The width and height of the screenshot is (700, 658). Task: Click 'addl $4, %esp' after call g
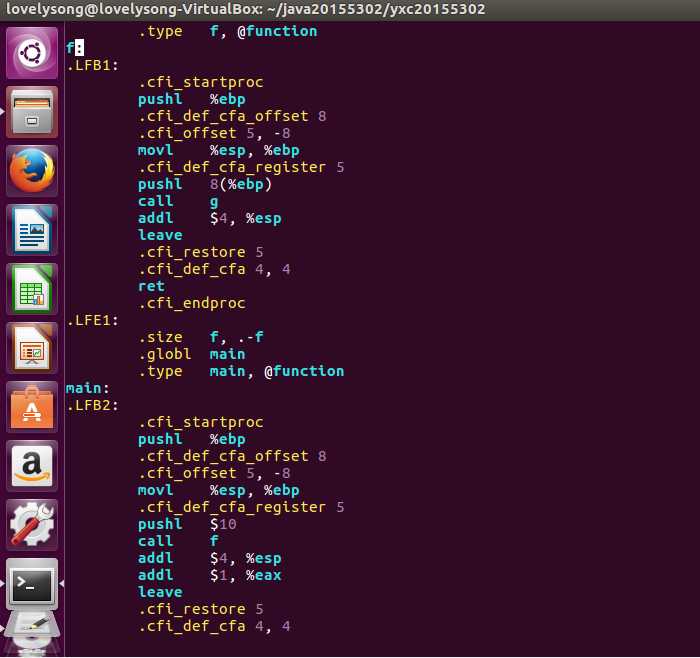click(209, 218)
